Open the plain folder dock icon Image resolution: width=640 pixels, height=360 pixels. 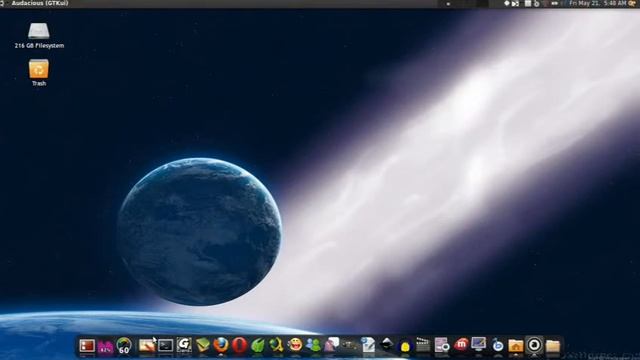pyautogui.click(x=553, y=346)
